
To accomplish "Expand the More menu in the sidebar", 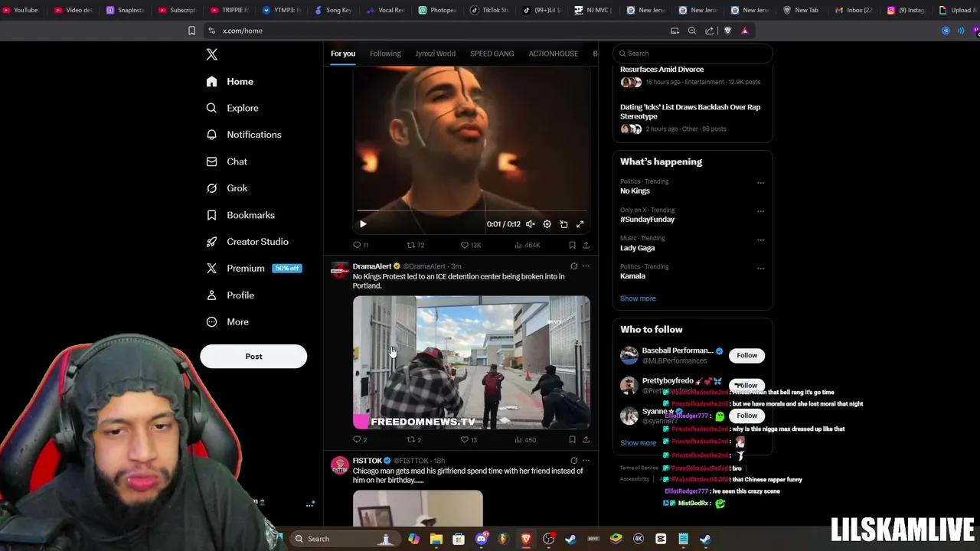I will click(227, 322).
